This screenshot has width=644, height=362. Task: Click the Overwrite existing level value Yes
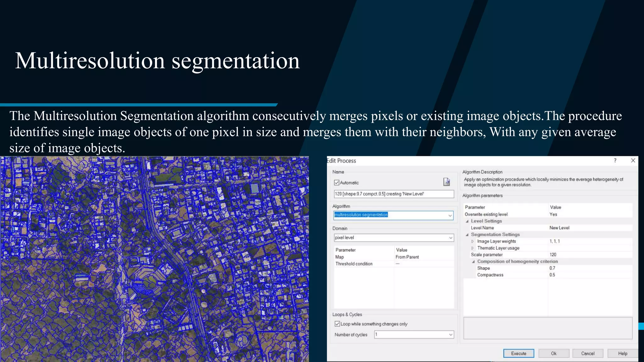point(553,214)
